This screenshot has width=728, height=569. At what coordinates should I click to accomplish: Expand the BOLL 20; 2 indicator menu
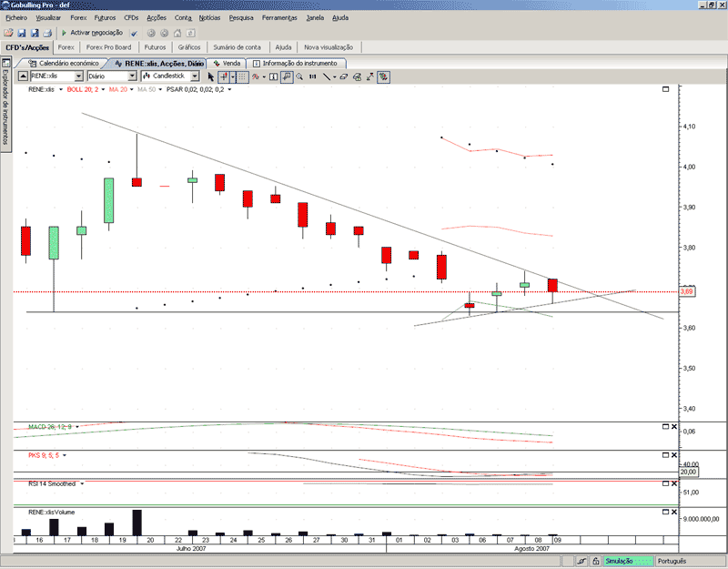click(103, 89)
